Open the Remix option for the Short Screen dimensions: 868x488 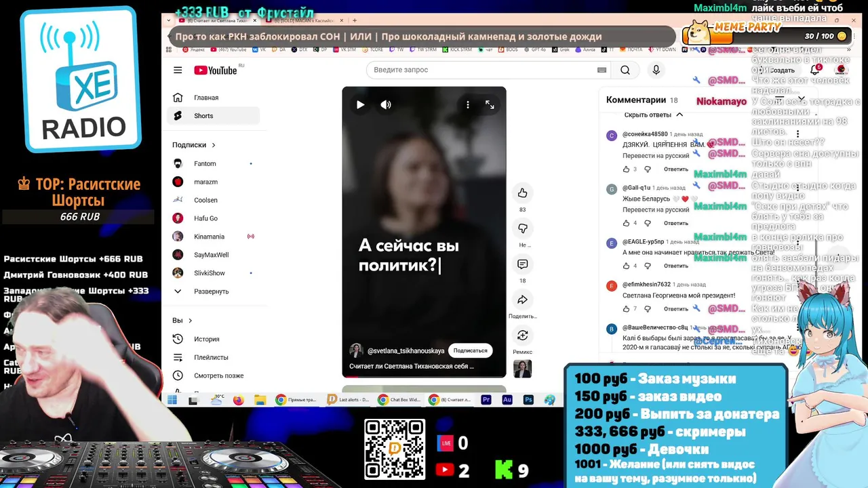tap(522, 335)
